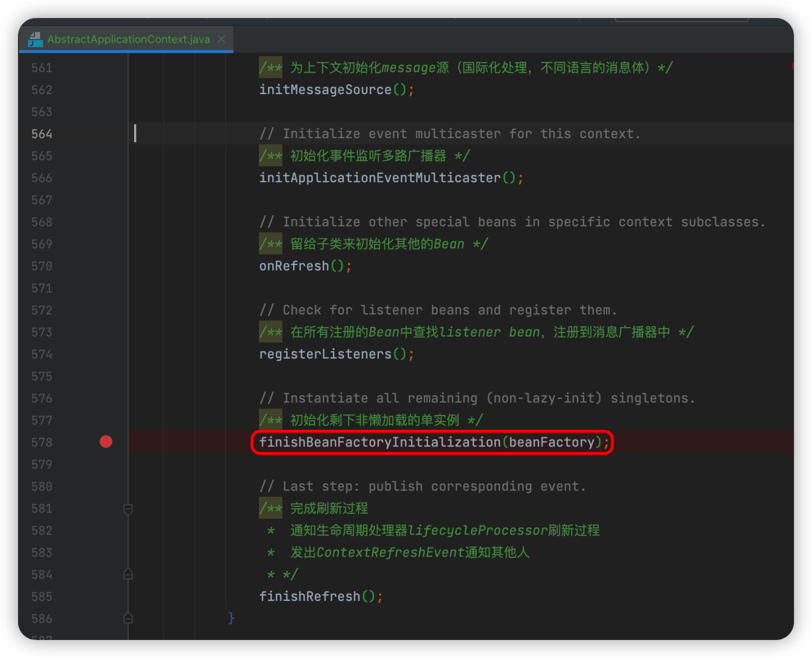Click the comment 'Instantiate all remaining (non-lazy-init) singletons'
This screenshot has width=812, height=658.
coord(477,398)
